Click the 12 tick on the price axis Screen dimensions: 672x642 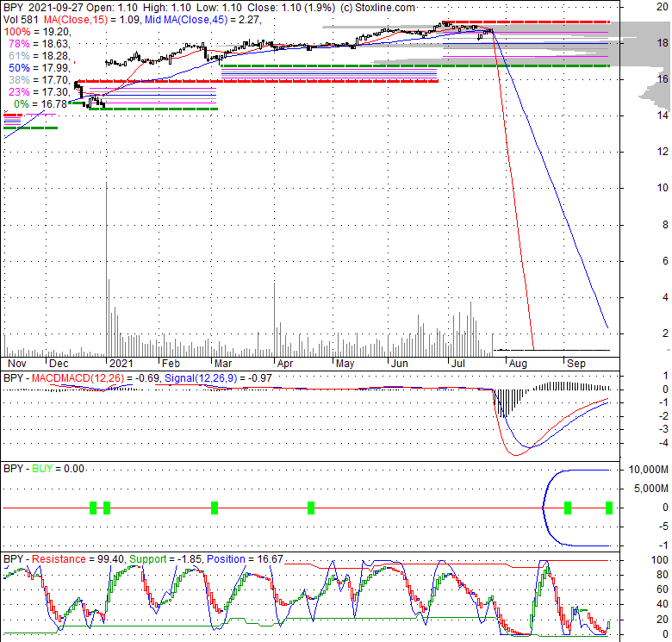coord(663,152)
